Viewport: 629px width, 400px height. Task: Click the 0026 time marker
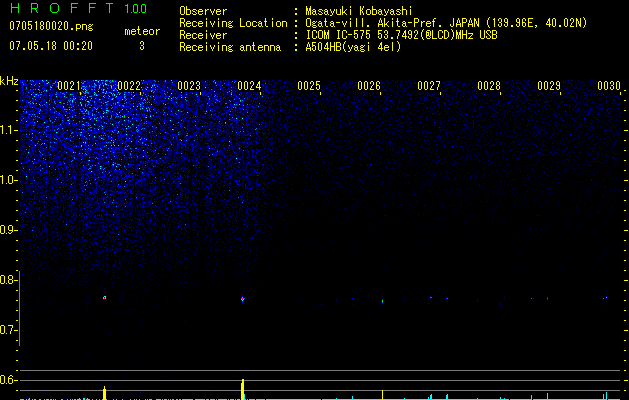tap(369, 86)
